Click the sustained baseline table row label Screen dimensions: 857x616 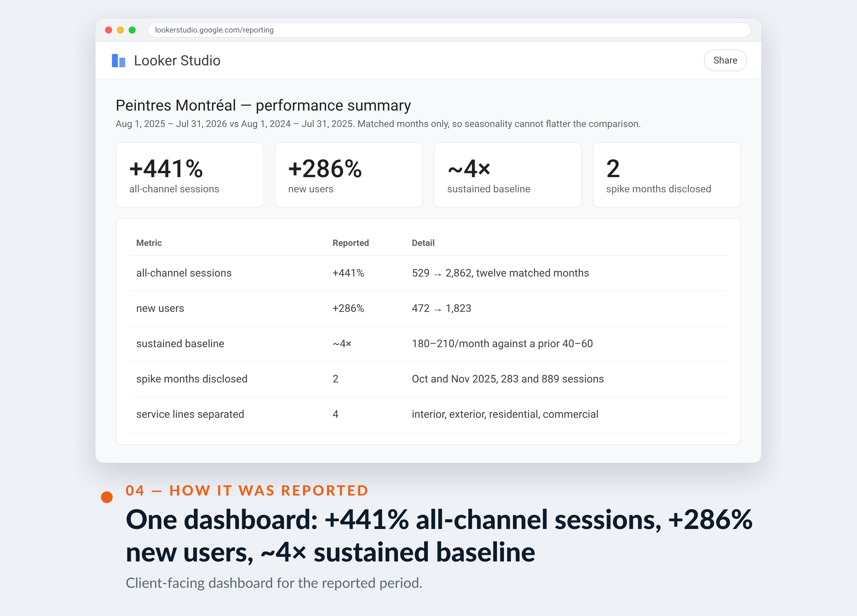click(180, 344)
